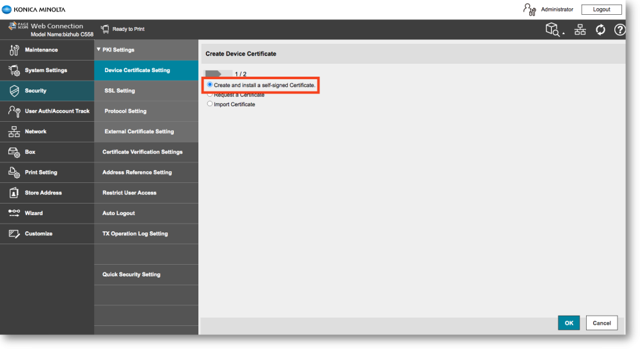Click the Network topology icon in sidebar
The image size is (644, 353).
pyautogui.click(x=14, y=131)
